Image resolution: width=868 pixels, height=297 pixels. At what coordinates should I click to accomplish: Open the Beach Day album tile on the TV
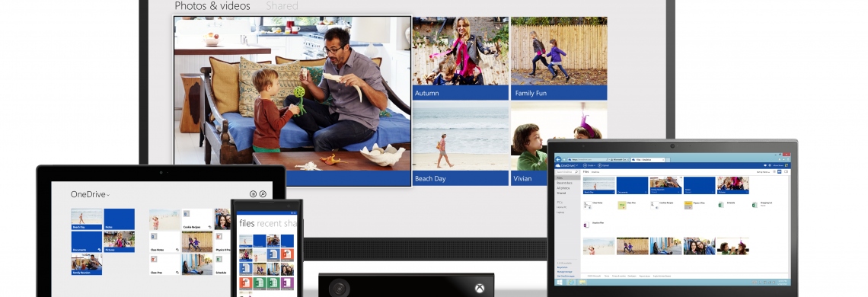(461, 143)
